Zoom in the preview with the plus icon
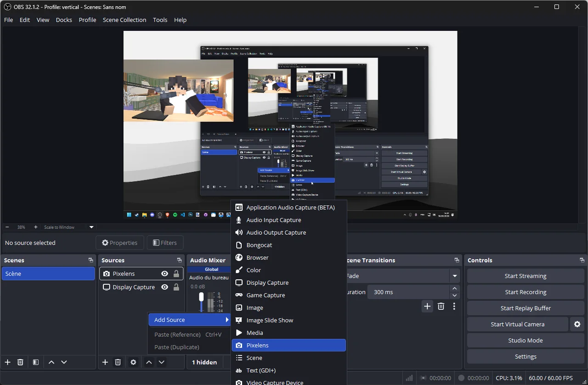 coord(35,227)
